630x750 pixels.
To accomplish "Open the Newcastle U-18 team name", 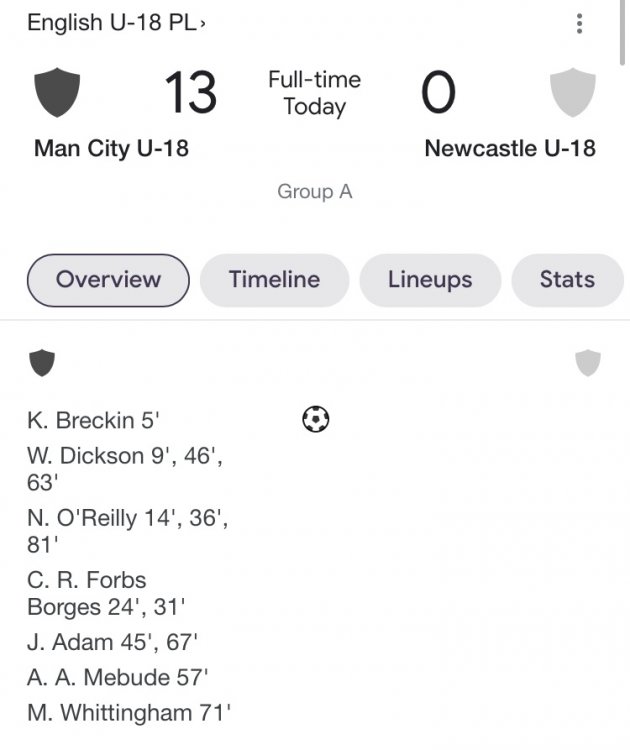I will click(509, 149).
